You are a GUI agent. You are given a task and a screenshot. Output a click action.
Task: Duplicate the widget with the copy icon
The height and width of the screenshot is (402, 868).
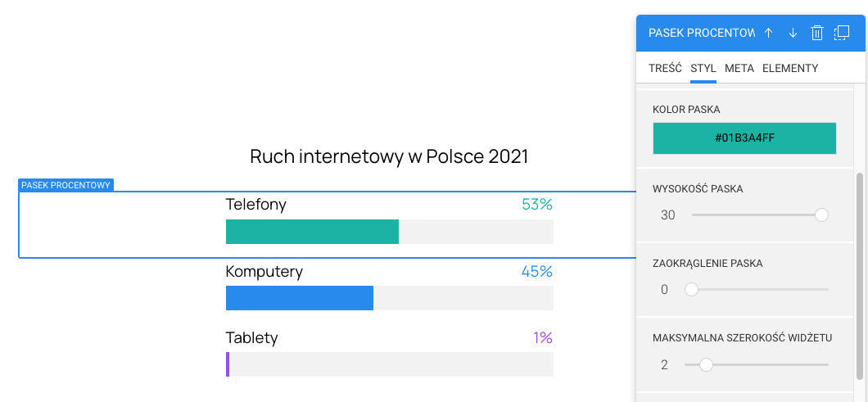[x=842, y=33]
